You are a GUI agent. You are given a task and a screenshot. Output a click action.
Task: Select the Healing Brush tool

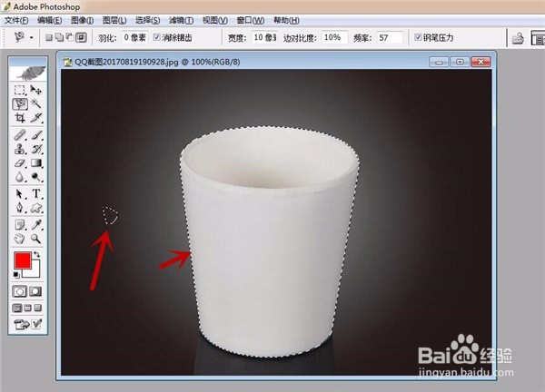pyautogui.click(x=19, y=134)
